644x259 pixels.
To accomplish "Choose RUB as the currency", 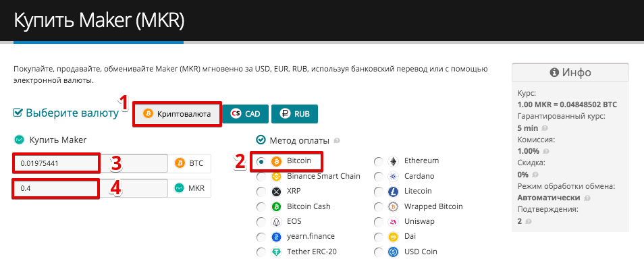I will click(x=294, y=114).
